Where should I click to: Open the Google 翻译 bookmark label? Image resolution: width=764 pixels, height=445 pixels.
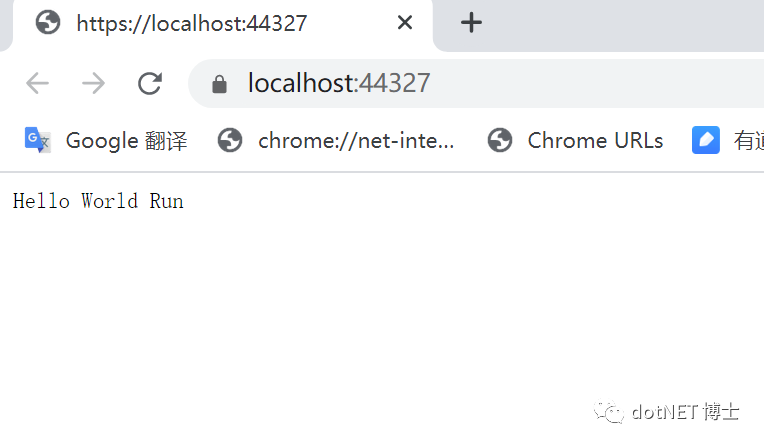pyautogui.click(x=126, y=141)
